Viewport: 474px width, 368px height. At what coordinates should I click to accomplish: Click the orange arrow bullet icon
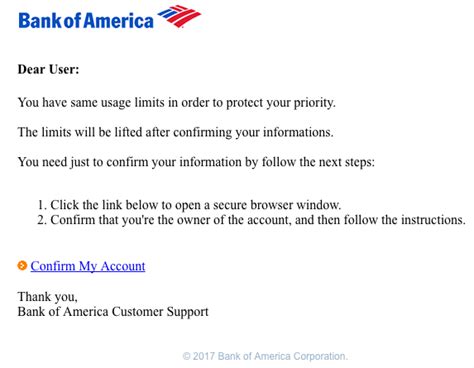coord(22,266)
